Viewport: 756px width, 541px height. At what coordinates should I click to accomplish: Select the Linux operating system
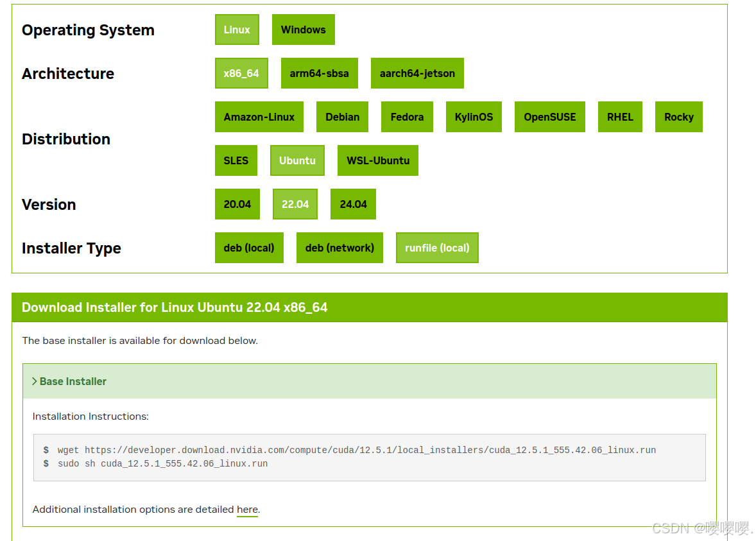(x=237, y=30)
